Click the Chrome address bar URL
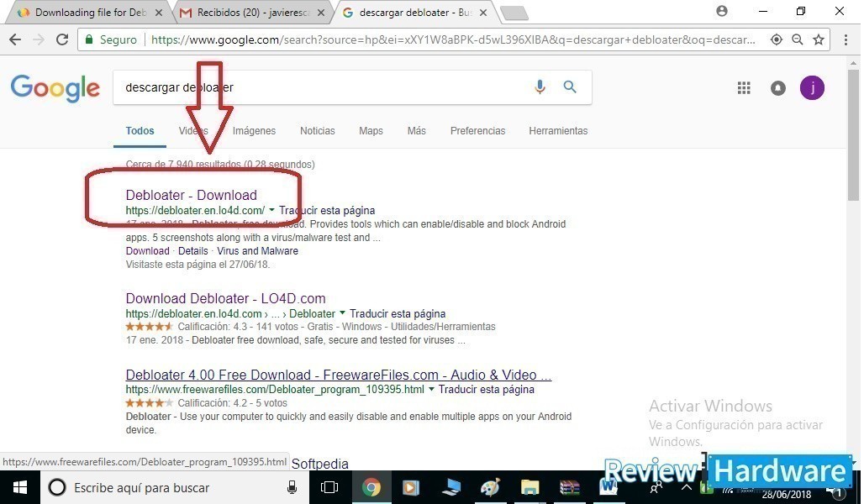 453,39
